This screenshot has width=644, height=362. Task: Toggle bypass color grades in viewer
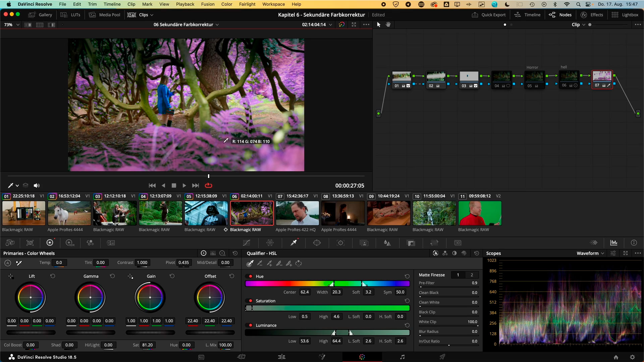tap(341, 24)
